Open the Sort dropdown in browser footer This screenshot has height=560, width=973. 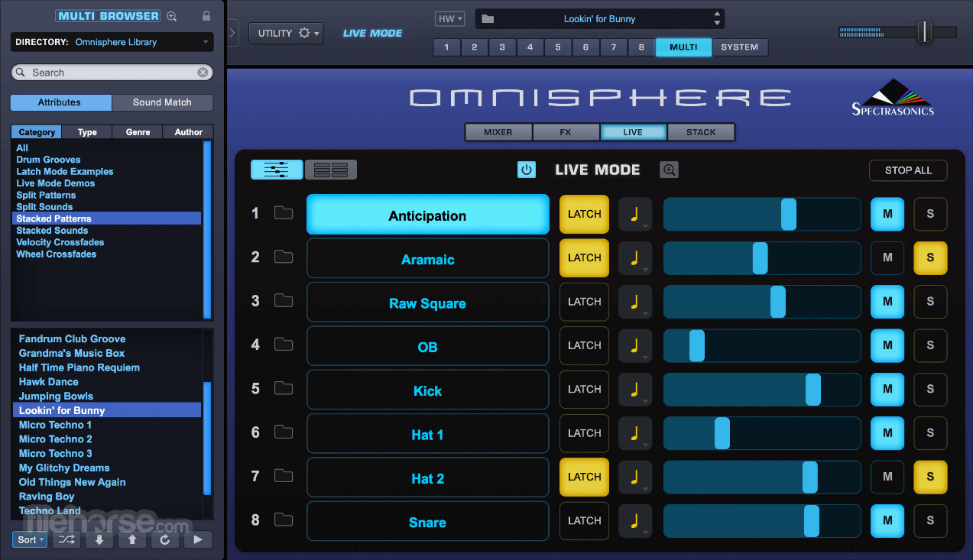(30, 539)
